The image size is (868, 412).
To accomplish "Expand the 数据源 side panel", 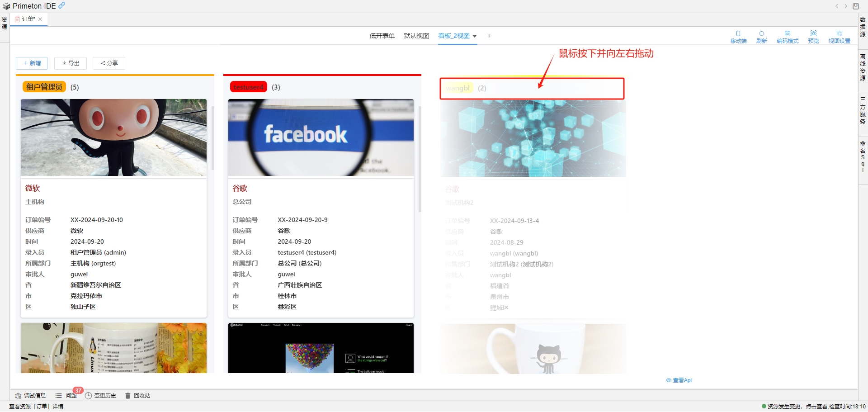I will [x=863, y=27].
